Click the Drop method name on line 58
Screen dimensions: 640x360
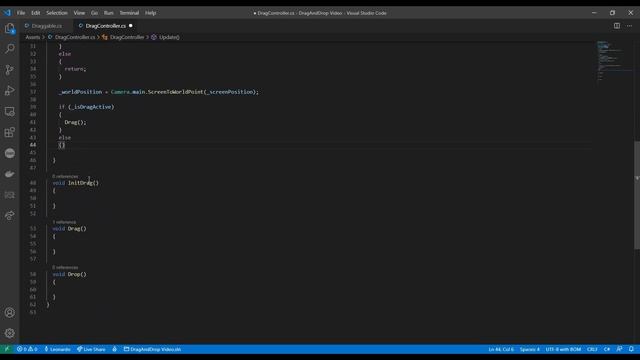pyautogui.click(x=74, y=274)
